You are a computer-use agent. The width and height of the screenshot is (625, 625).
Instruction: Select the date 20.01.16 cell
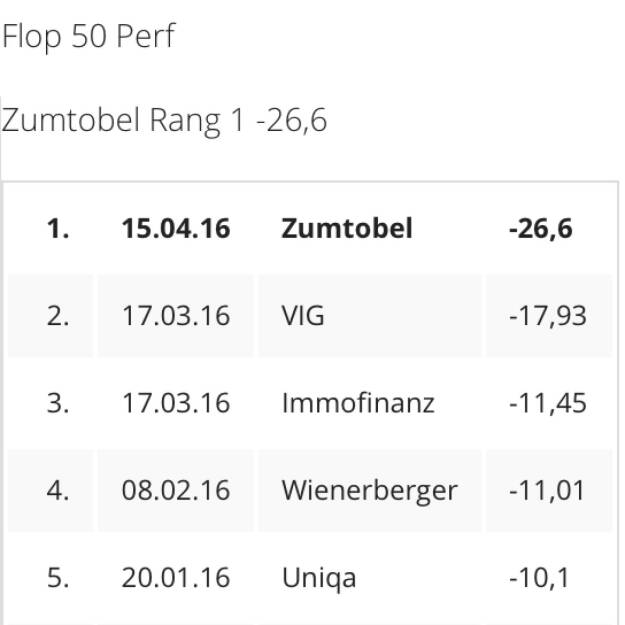(176, 577)
